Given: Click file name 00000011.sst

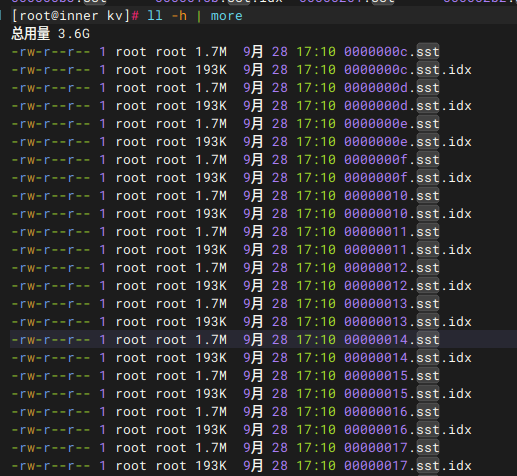Looking at the screenshot, I should tap(392, 232).
